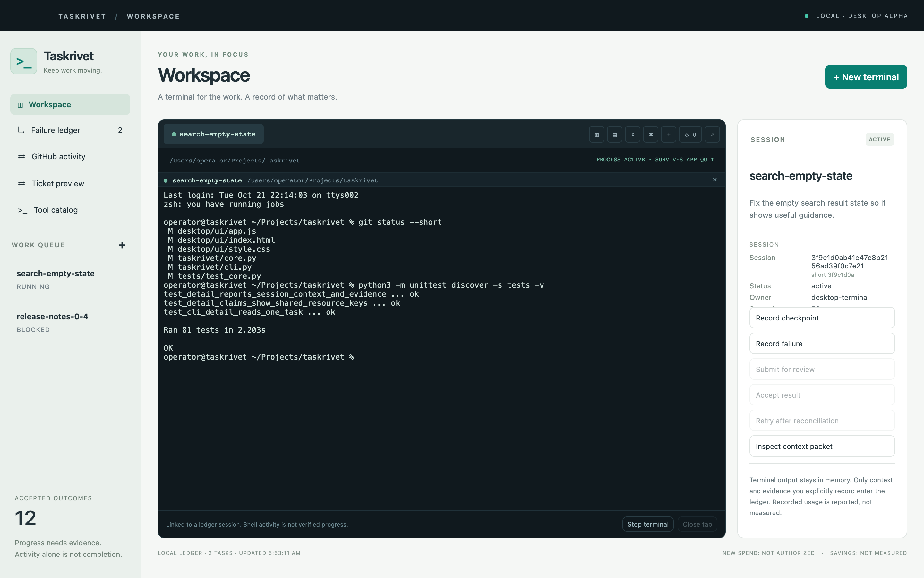The height and width of the screenshot is (578, 924).
Task: Click Submit for review button
Action: [822, 369]
